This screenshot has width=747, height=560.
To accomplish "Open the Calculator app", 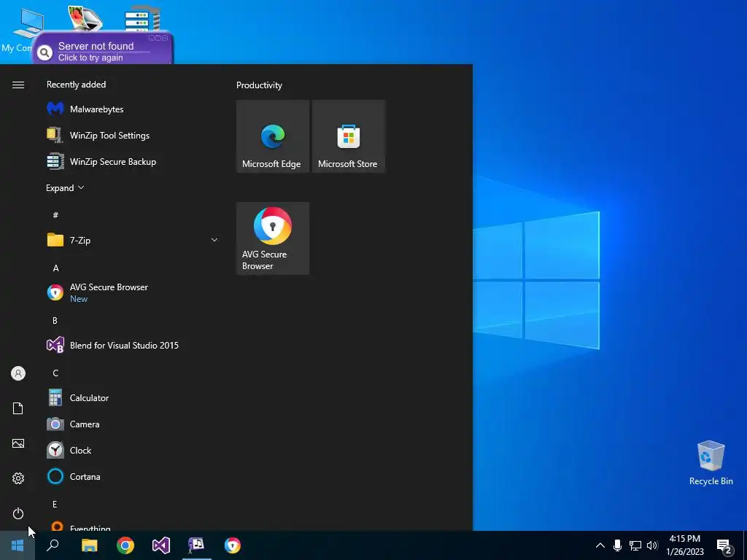I will (131, 397).
